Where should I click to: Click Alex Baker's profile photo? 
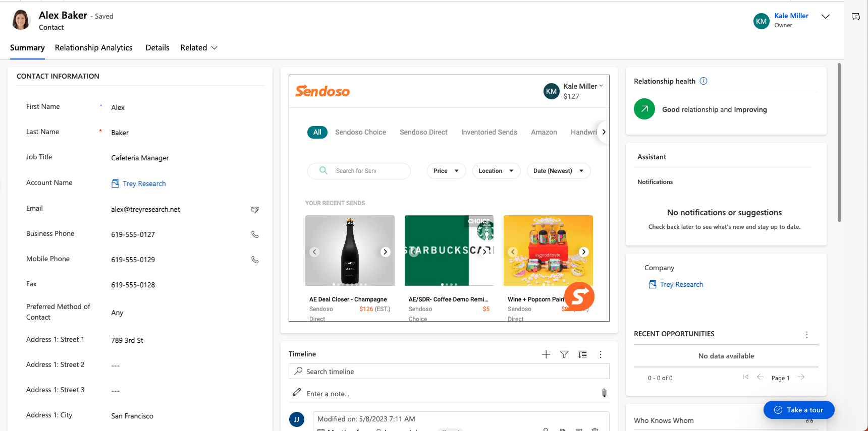pos(21,20)
